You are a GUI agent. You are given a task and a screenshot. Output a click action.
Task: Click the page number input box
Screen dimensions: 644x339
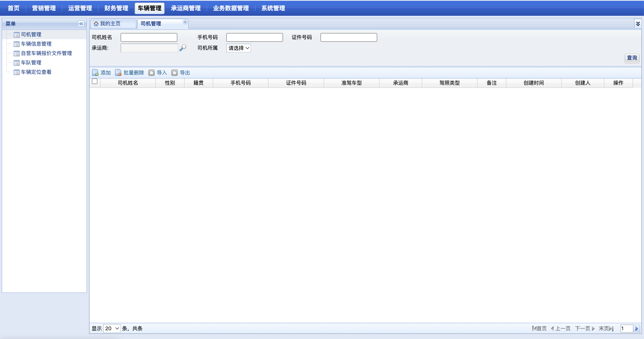point(627,329)
